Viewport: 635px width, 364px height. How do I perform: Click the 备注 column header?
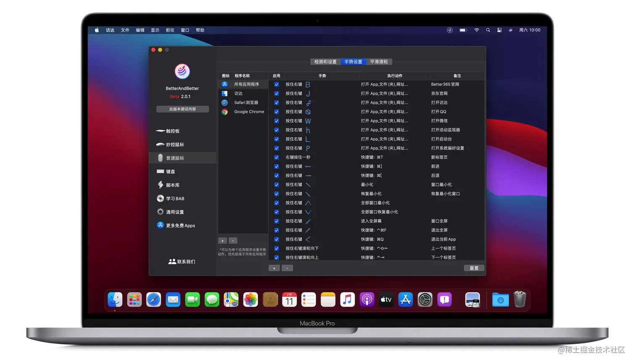point(457,76)
